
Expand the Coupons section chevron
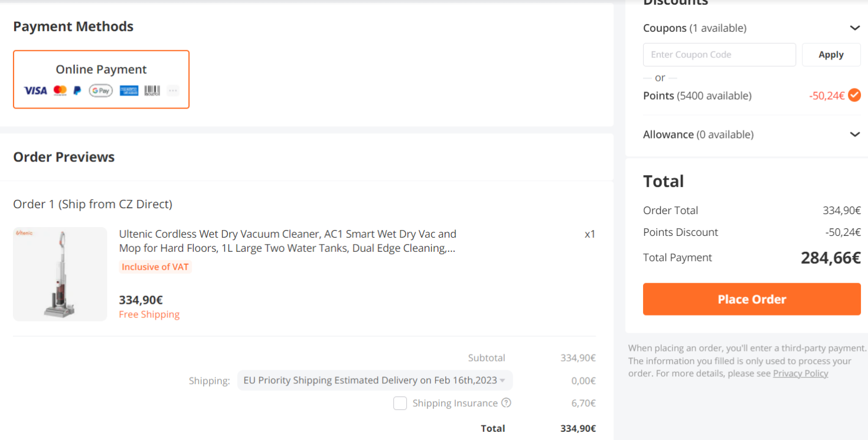854,28
